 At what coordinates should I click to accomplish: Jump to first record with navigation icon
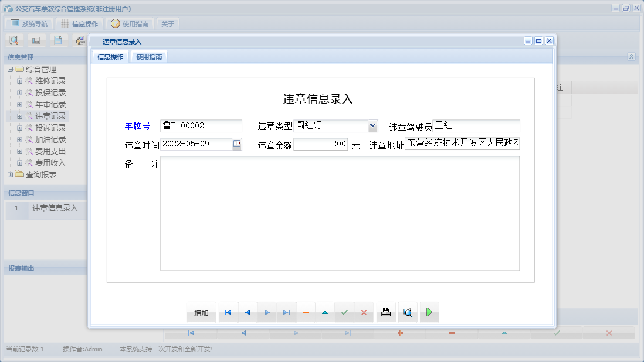pyautogui.click(x=228, y=312)
